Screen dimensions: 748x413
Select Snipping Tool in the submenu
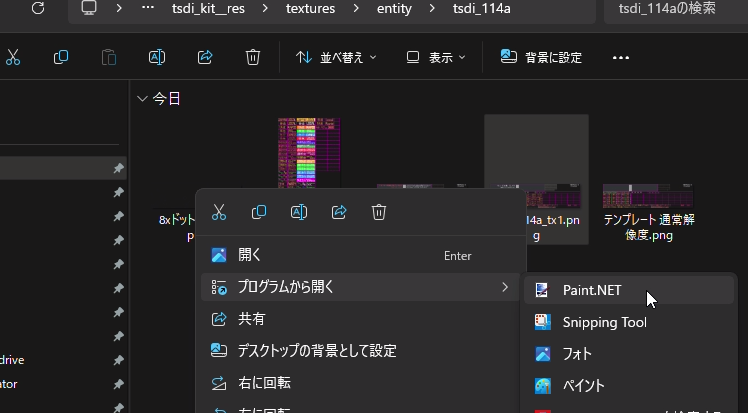[x=604, y=322]
